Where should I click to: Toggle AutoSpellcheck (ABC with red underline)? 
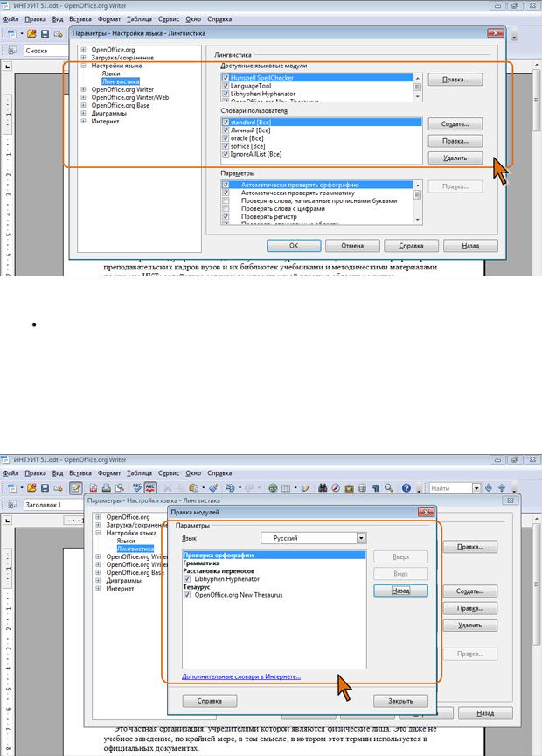point(150,488)
